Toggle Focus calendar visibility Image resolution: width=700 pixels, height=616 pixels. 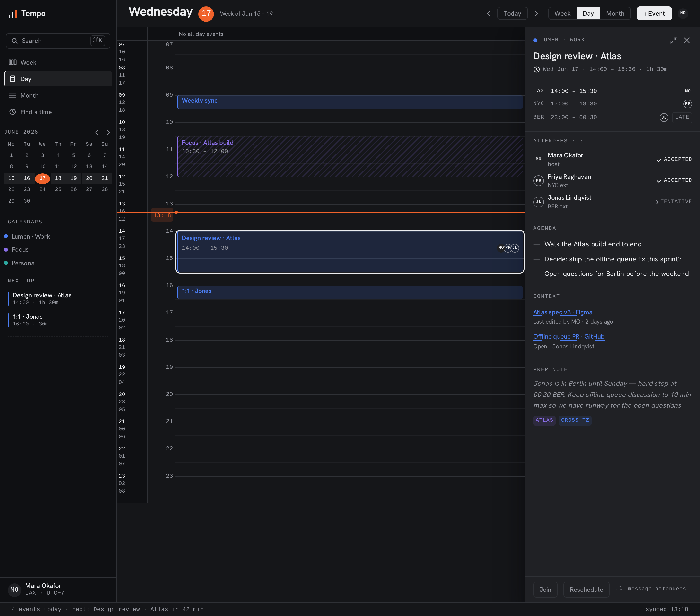pos(17,250)
